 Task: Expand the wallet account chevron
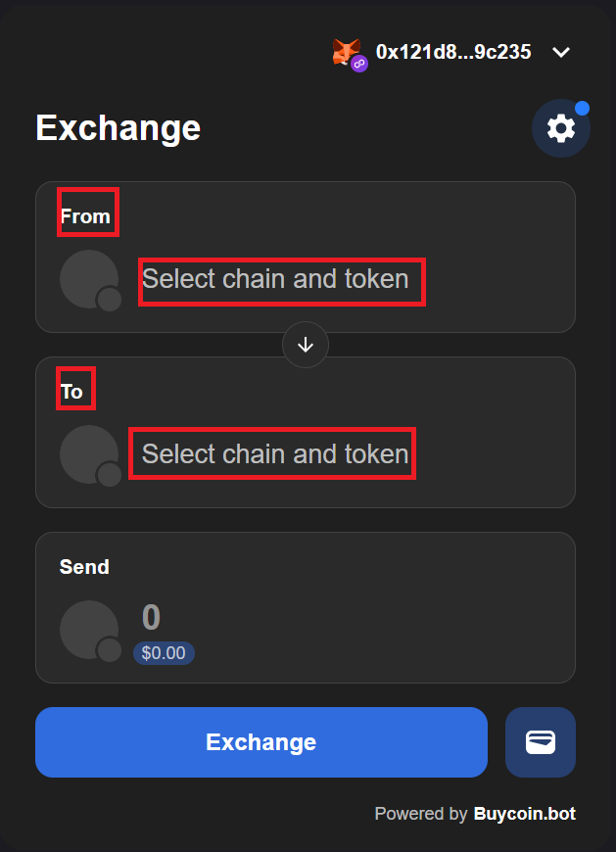click(561, 52)
